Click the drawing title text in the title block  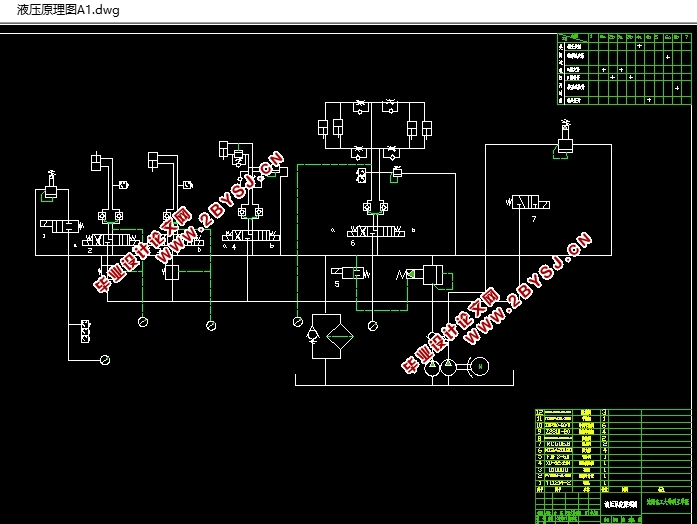point(621,504)
